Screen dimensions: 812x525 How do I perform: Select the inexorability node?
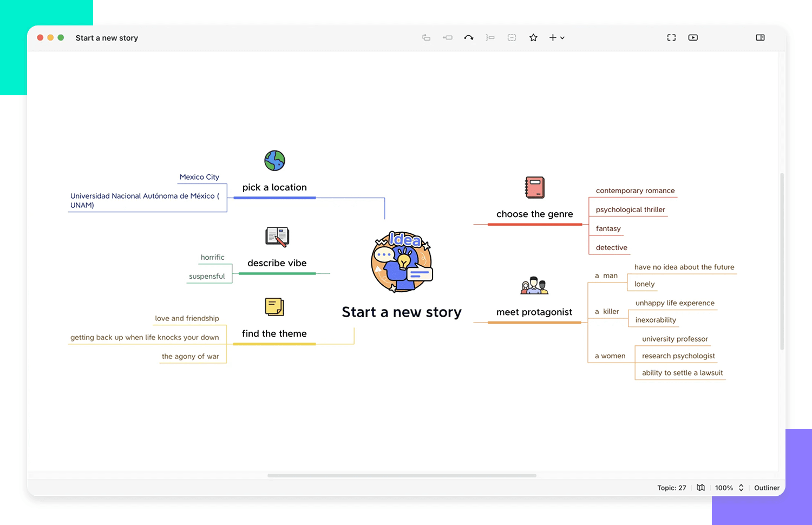[656, 320]
